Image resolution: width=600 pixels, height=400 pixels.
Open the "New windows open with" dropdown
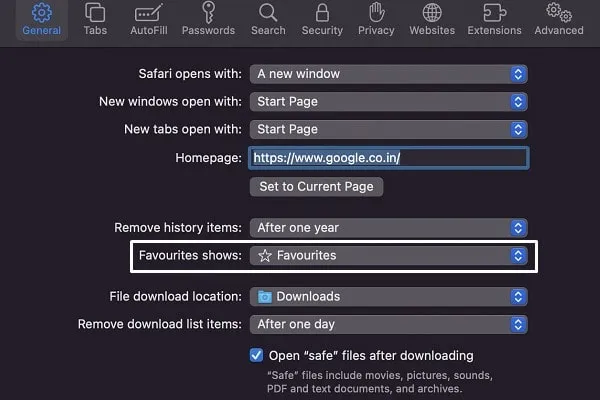pos(388,102)
